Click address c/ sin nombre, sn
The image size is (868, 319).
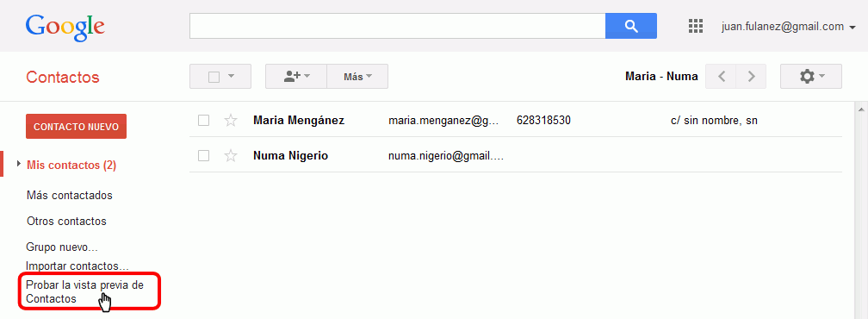tap(714, 120)
